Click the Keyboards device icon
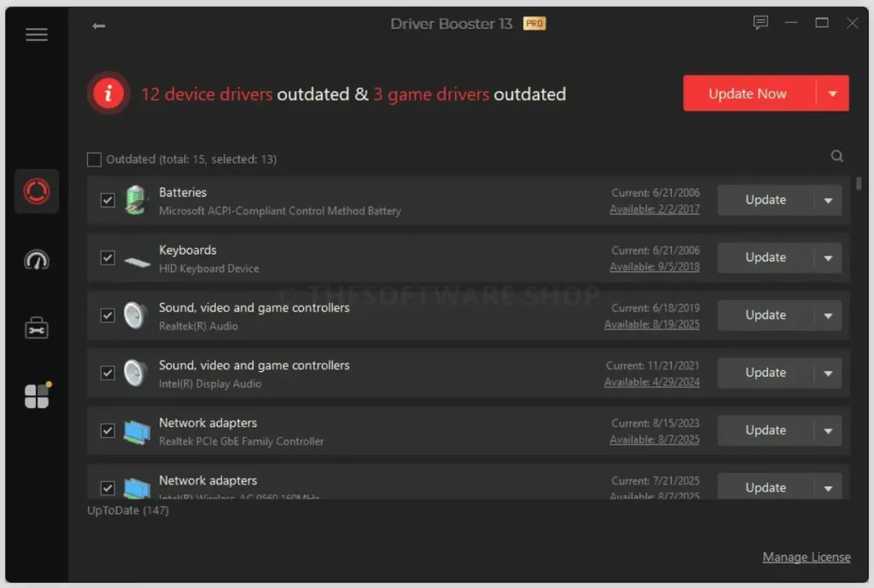Screen dimensions: 874x588 (x=137, y=261)
